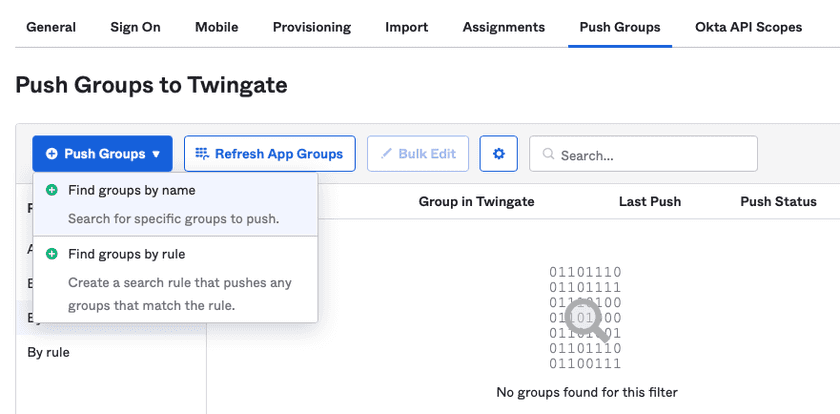Click the magnifier icon in search box
840x414 pixels.
[x=548, y=155]
